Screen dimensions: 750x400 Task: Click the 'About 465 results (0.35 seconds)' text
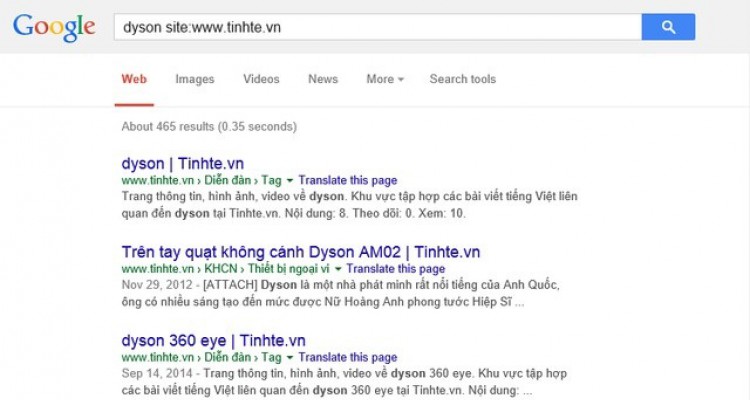click(209, 127)
